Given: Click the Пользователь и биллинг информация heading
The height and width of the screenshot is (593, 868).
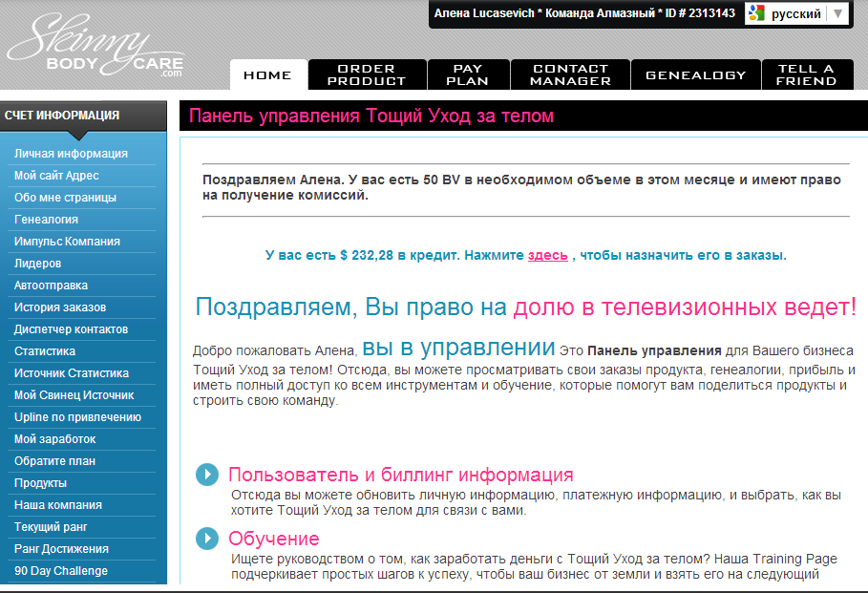Looking at the screenshot, I should tap(400, 475).
